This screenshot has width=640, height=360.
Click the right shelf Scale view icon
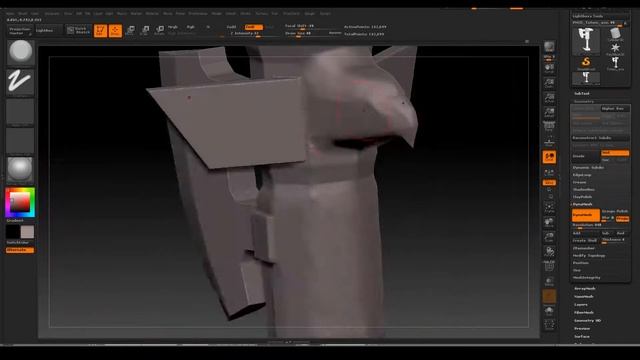coord(549,238)
